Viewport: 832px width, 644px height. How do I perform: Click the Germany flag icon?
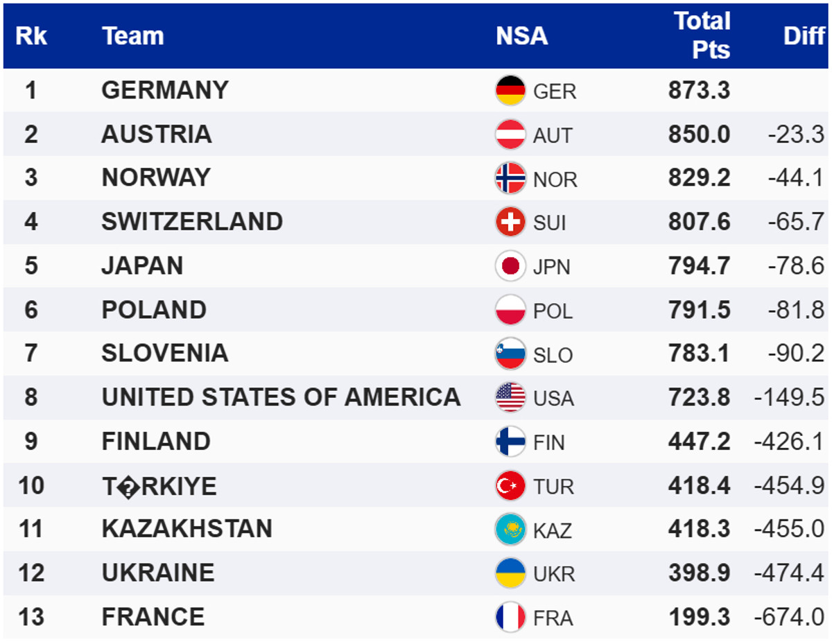(x=510, y=90)
